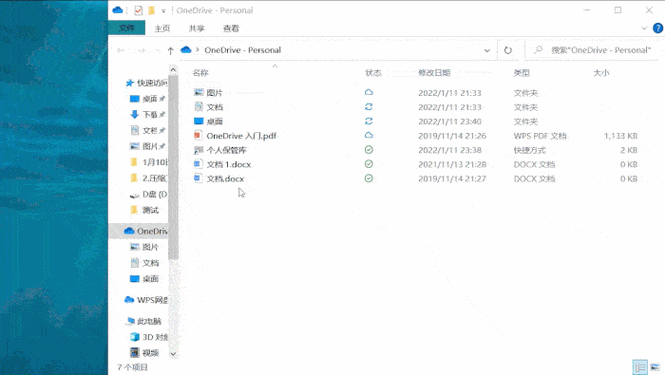Open the recent locations dropdown
Viewport: 665px width, 375px height.
(157, 50)
